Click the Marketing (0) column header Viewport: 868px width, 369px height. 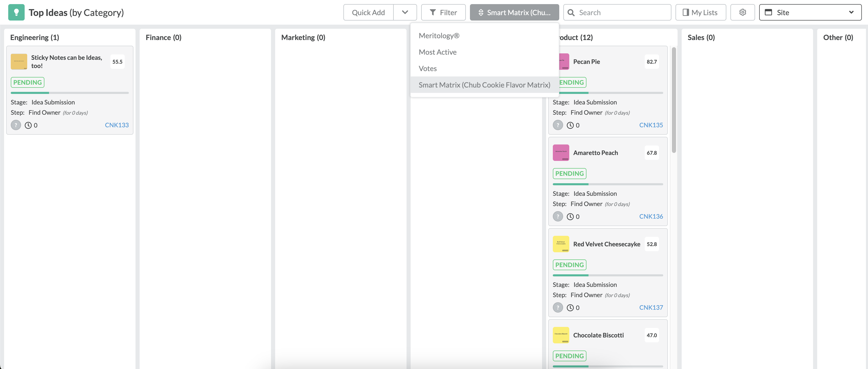303,37
